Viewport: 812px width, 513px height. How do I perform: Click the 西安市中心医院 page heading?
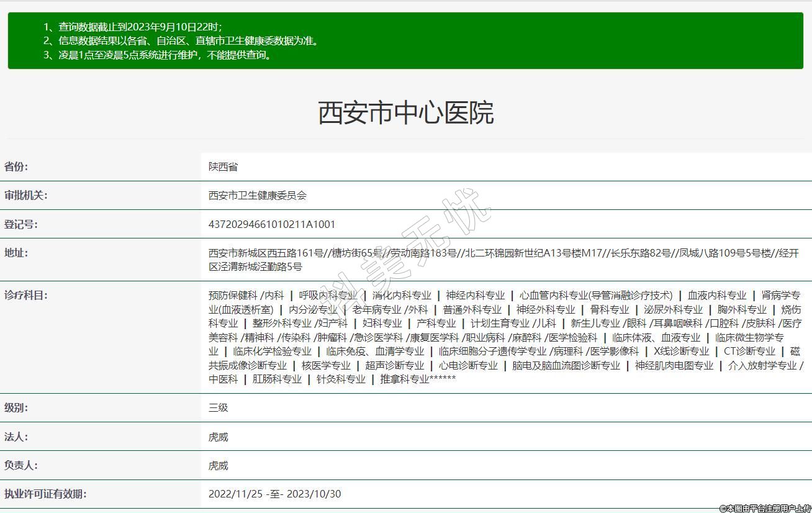point(405,113)
